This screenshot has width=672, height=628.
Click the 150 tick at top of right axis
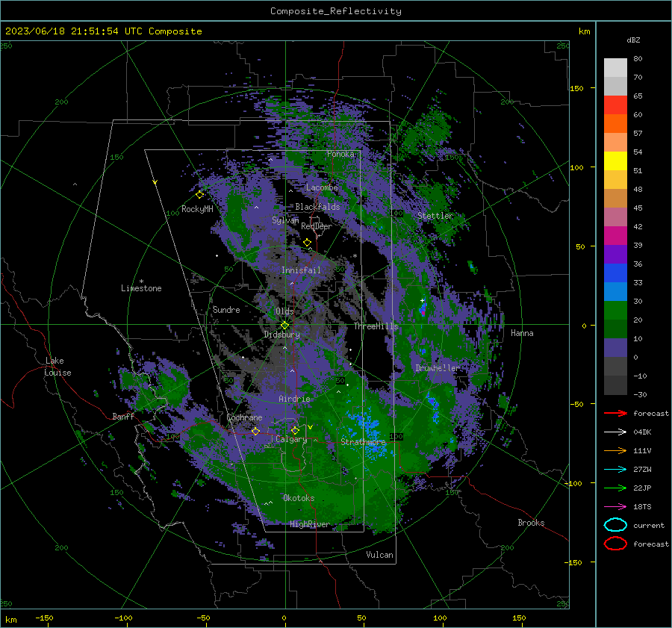click(577, 88)
